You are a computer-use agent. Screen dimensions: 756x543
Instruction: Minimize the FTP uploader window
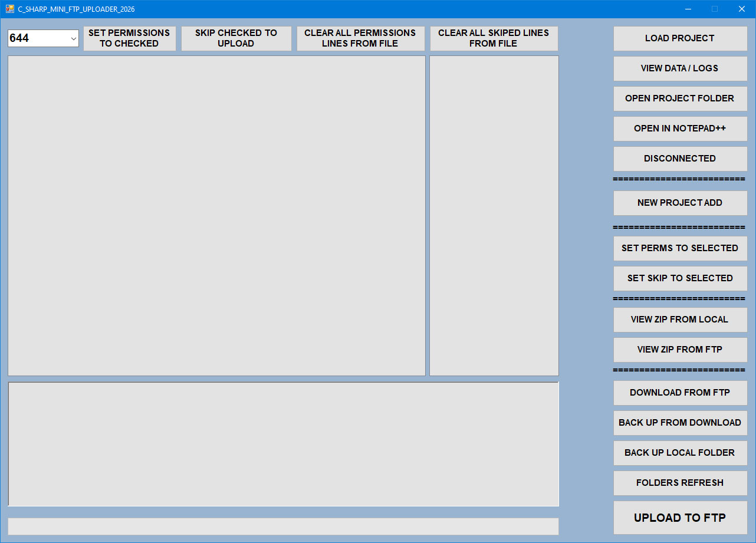coord(688,9)
